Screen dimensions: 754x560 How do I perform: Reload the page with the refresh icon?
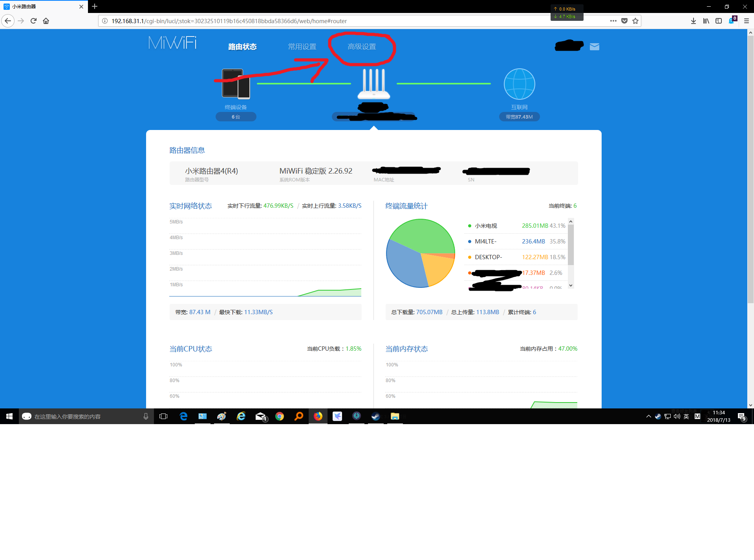[x=33, y=21]
